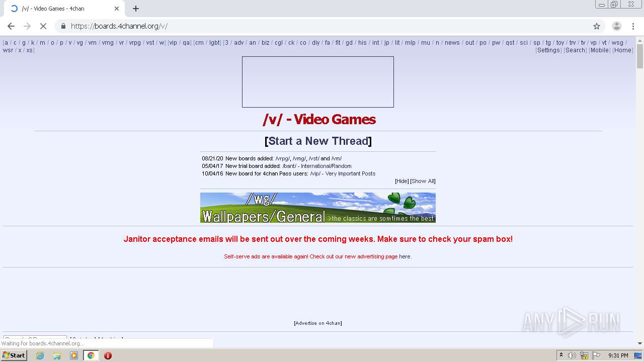Image resolution: width=644 pixels, height=362 pixels.
Task: Bookmark this page with star icon
Action: click(597, 26)
